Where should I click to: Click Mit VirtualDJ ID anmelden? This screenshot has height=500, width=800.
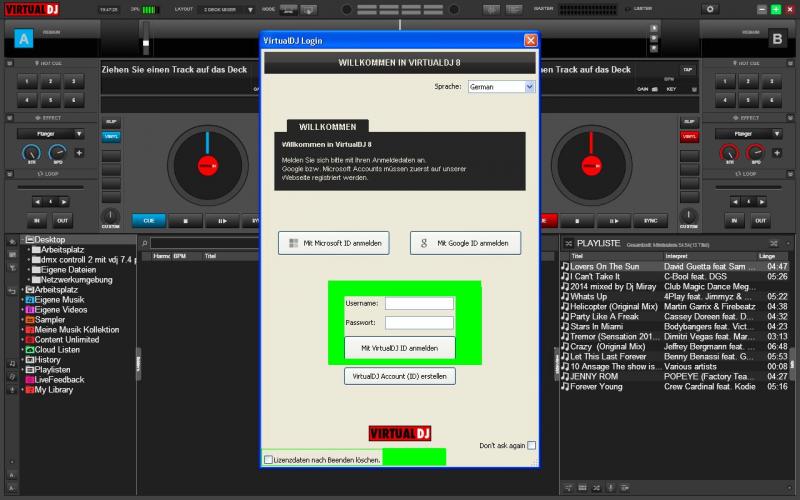399,348
